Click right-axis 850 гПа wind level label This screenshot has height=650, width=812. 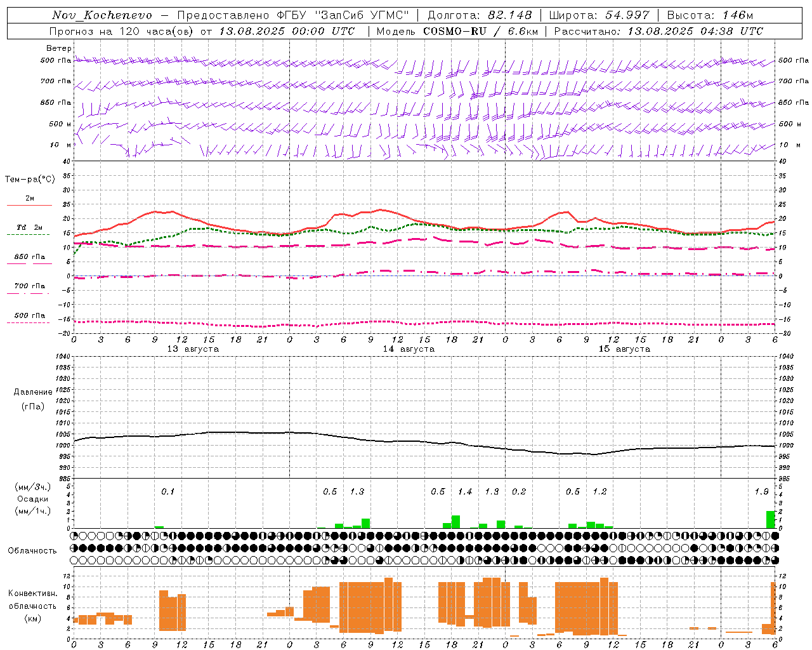pyautogui.click(x=794, y=102)
